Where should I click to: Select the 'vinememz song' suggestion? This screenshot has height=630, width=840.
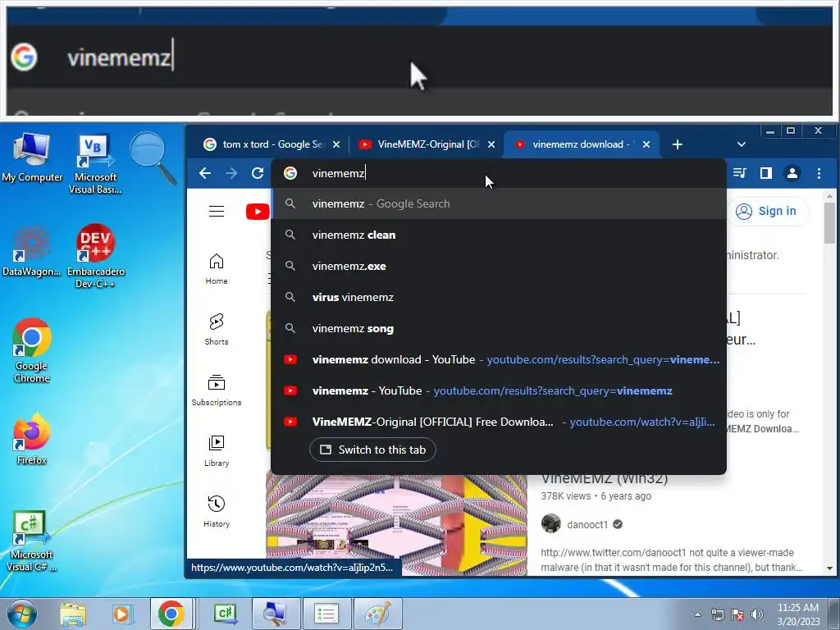pyautogui.click(x=498, y=328)
